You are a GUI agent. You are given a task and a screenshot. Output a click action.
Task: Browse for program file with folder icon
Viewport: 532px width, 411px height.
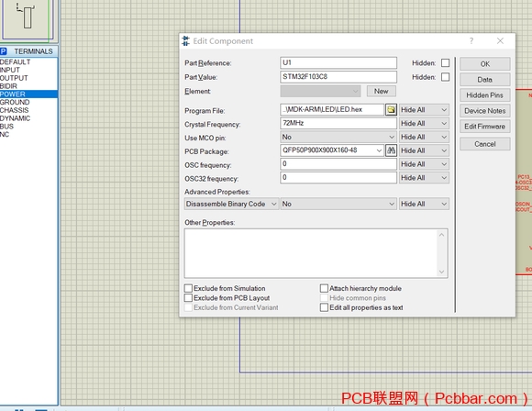[391, 109]
